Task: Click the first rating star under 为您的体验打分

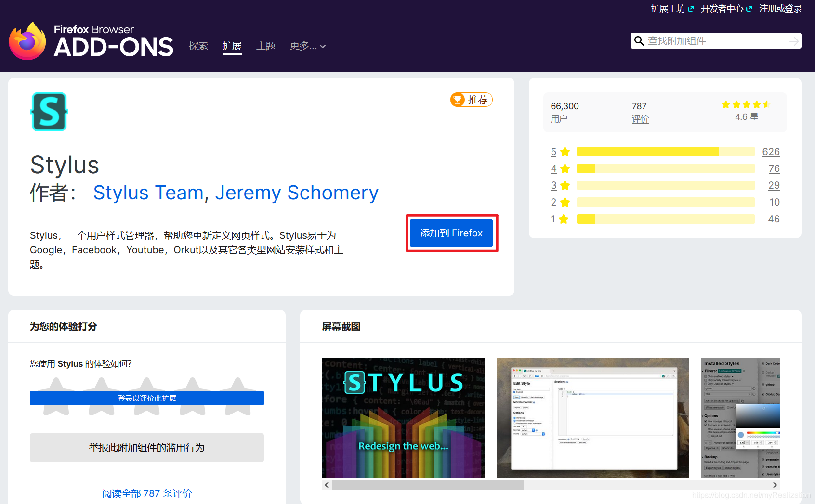Action: coord(56,397)
